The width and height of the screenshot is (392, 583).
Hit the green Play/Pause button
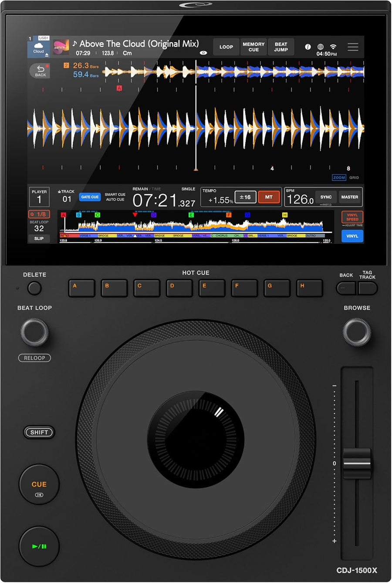click(39, 546)
